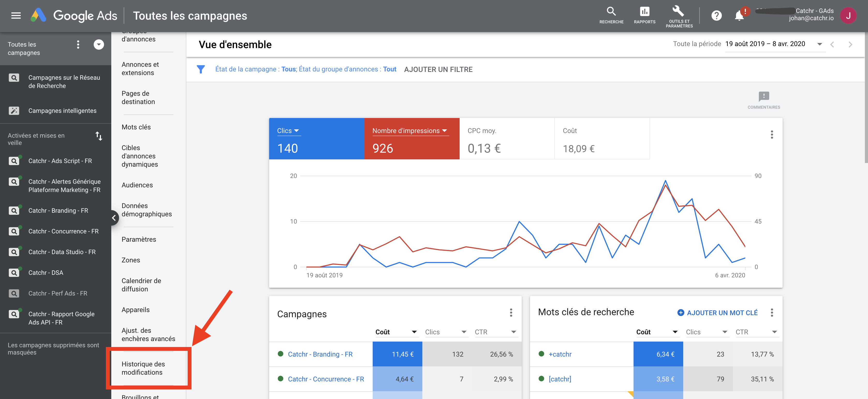Select Campagnes sur le Réseau de Recherche
This screenshot has width=868, height=399.
point(56,82)
